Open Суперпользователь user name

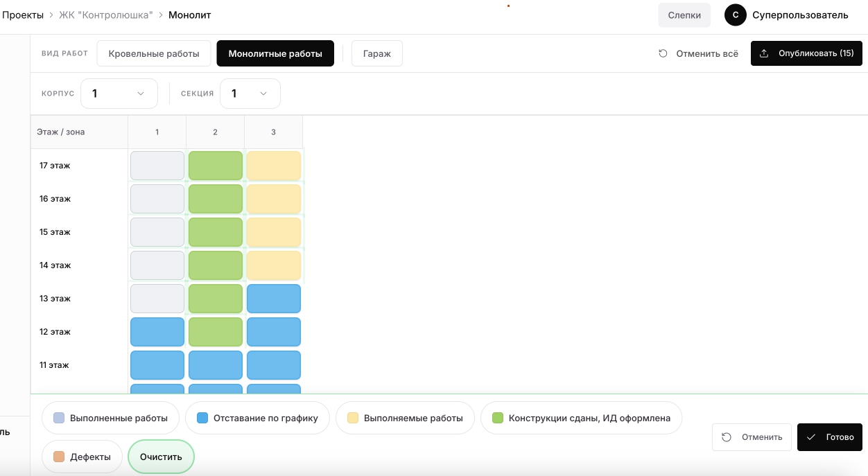[x=800, y=15]
